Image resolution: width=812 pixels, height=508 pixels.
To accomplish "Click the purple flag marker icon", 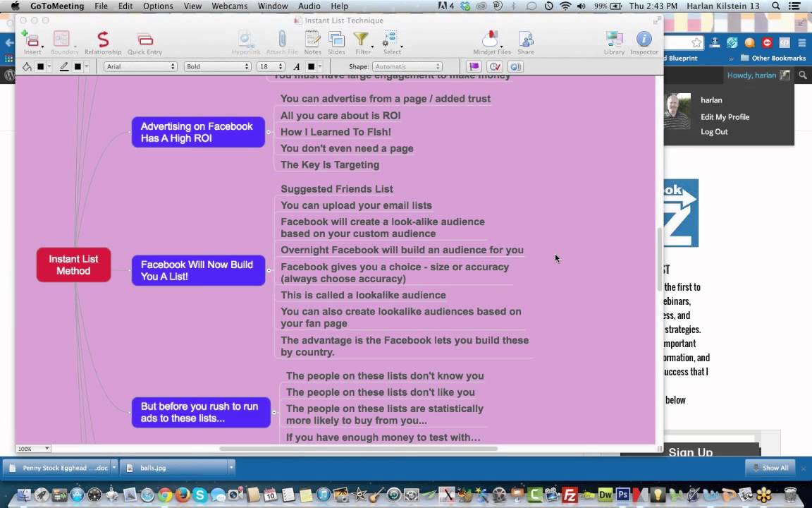I will [x=474, y=66].
